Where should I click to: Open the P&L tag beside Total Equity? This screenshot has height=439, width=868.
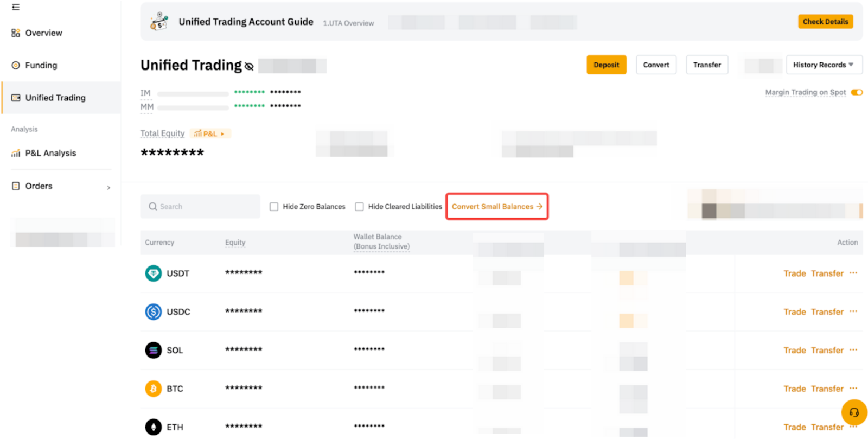(x=210, y=133)
